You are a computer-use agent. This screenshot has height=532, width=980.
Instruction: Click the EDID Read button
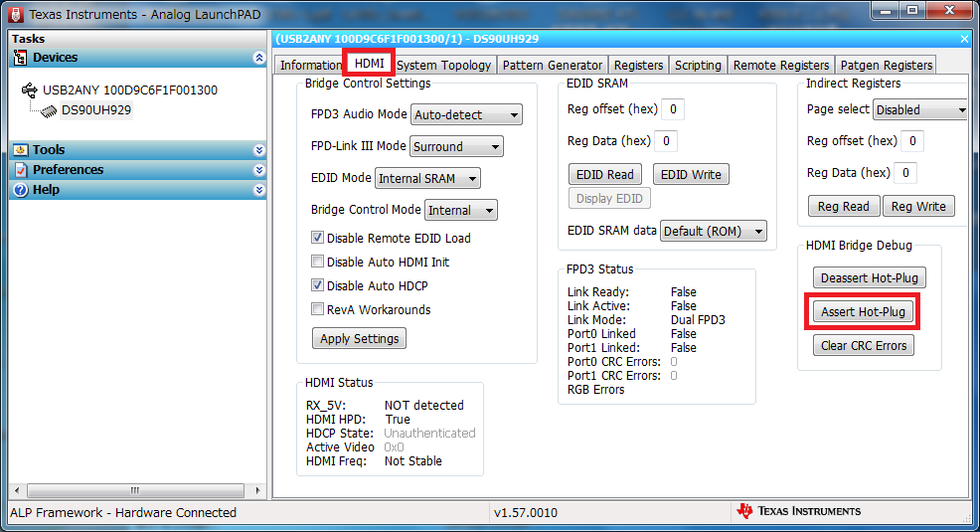(x=605, y=174)
